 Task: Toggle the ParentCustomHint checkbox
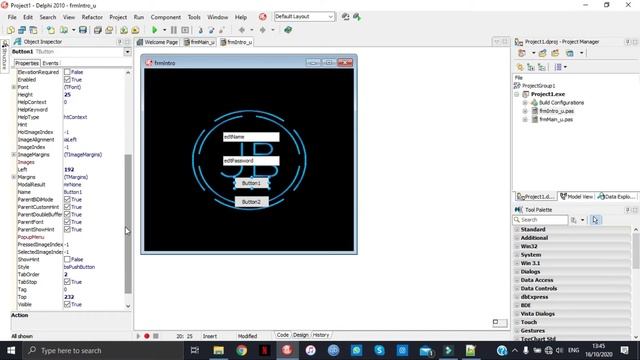(67, 207)
